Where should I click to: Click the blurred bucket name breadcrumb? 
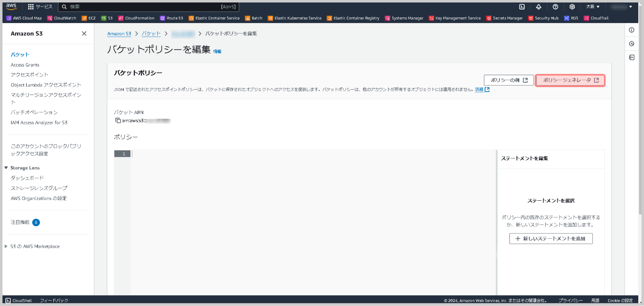tap(183, 33)
